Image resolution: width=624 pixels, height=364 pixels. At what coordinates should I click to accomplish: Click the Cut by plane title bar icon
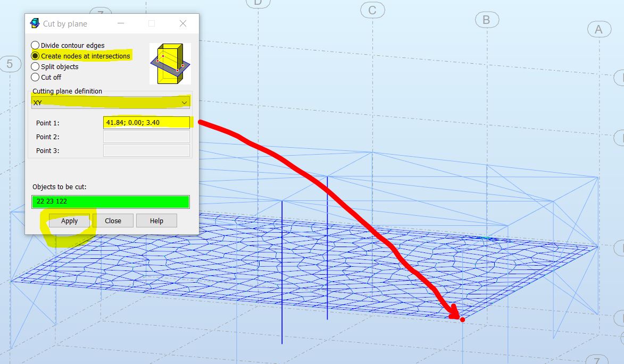[36, 23]
